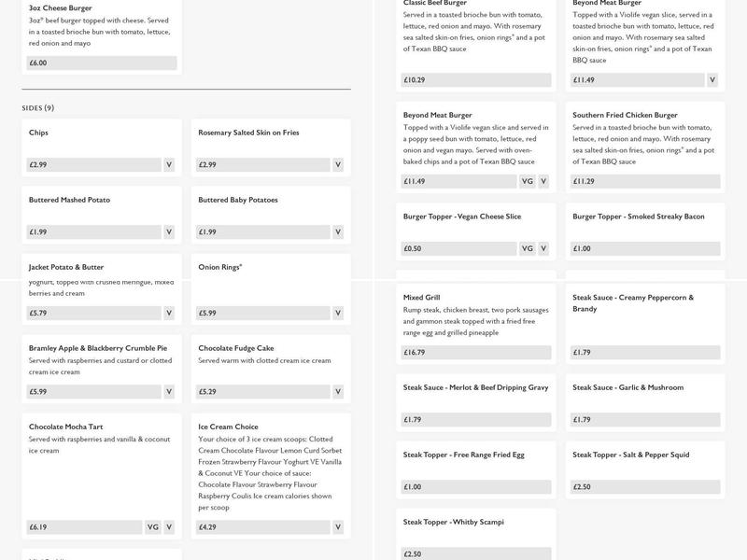Click the V badge on Chips
The height and width of the screenshot is (560, 747).
[x=169, y=165]
